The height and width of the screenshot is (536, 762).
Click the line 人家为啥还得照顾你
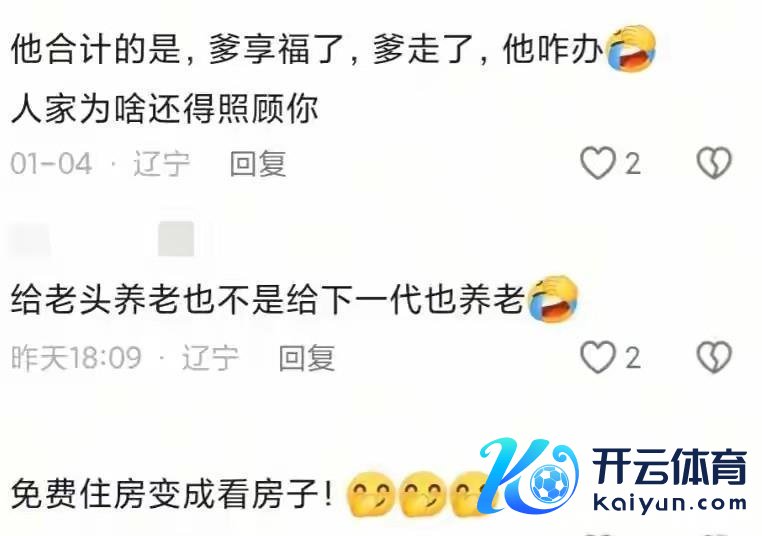pyautogui.click(x=165, y=108)
